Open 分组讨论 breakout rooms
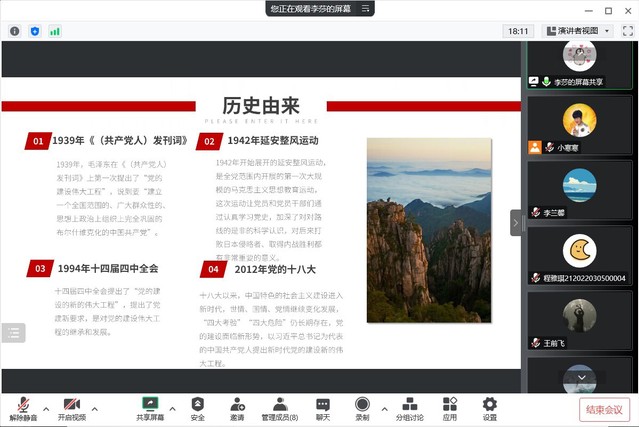The width and height of the screenshot is (639, 427). [410, 409]
